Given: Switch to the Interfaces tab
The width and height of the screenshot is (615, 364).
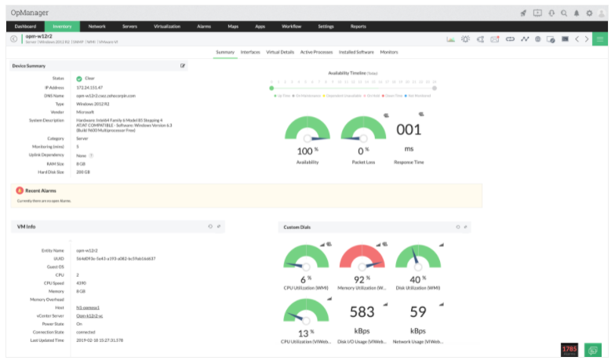Looking at the screenshot, I should pyautogui.click(x=250, y=52).
